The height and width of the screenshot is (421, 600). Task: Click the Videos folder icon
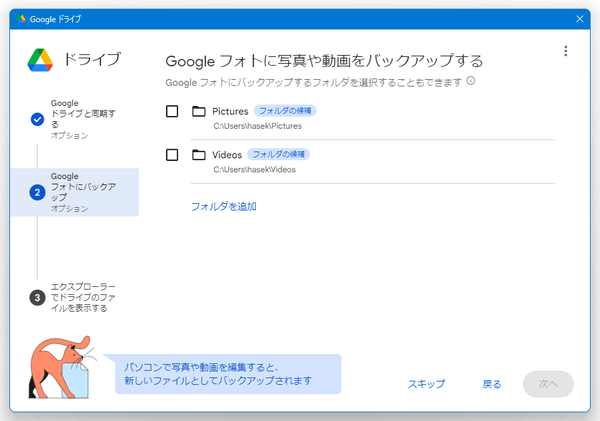(x=199, y=155)
